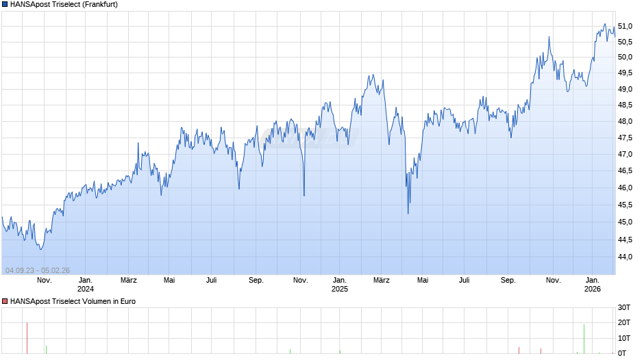Click the first Nov. label on the time axis
This screenshot has height=360, width=644.
click(45, 281)
